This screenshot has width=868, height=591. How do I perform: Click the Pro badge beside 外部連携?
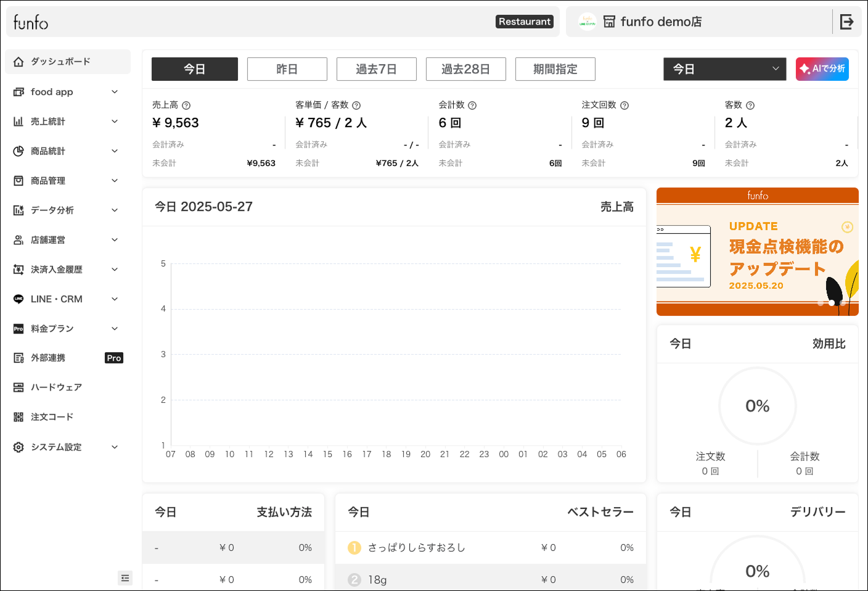[114, 358]
